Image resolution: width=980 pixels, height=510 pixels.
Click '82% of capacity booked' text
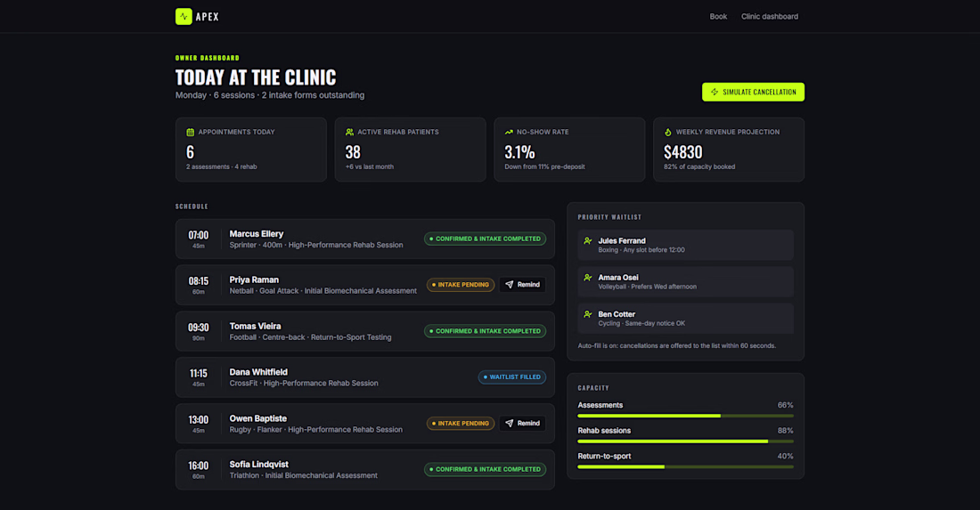pos(699,167)
